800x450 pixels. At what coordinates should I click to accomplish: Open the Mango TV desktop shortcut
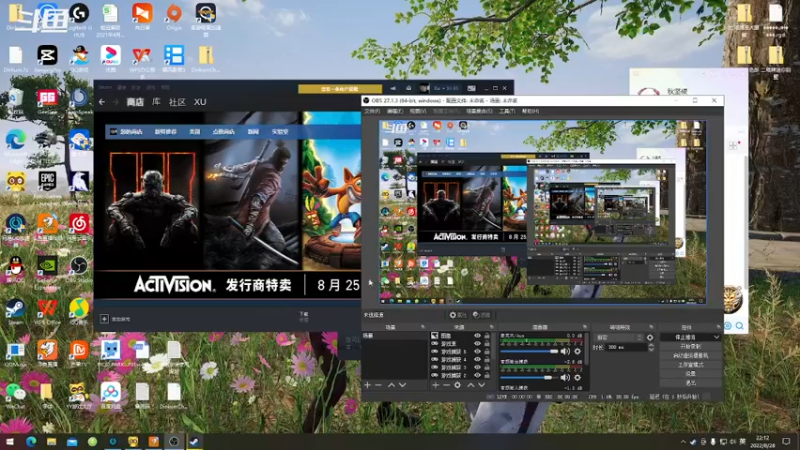point(79,351)
